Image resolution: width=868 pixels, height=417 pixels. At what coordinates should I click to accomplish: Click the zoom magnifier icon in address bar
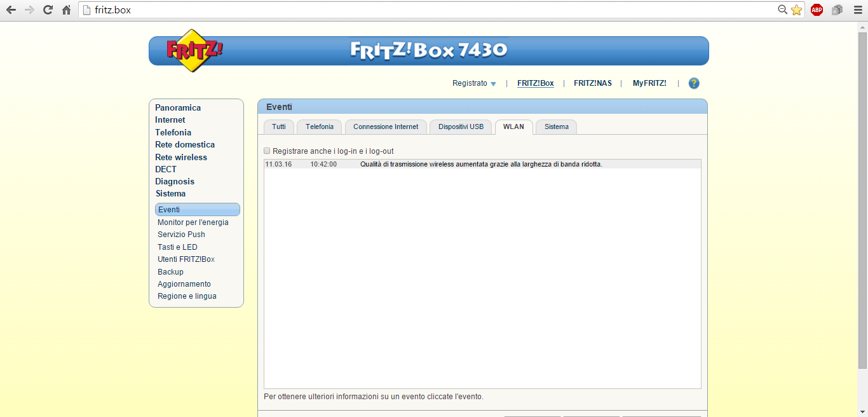coord(782,10)
